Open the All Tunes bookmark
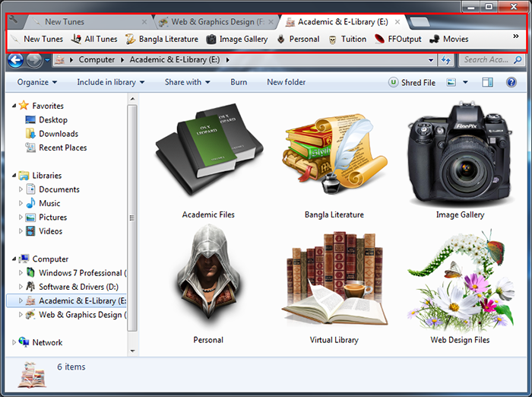The image size is (532, 397). click(x=94, y=39)
